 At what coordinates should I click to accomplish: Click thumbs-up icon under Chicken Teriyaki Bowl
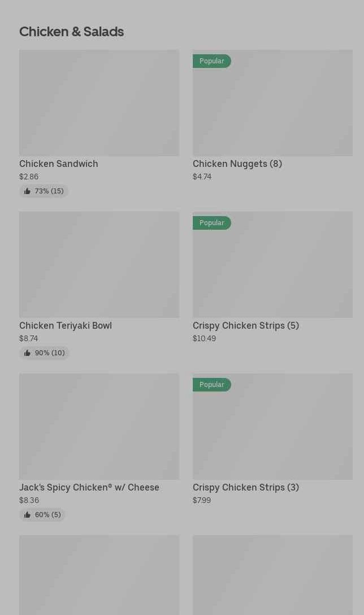(x=27, y=353)
